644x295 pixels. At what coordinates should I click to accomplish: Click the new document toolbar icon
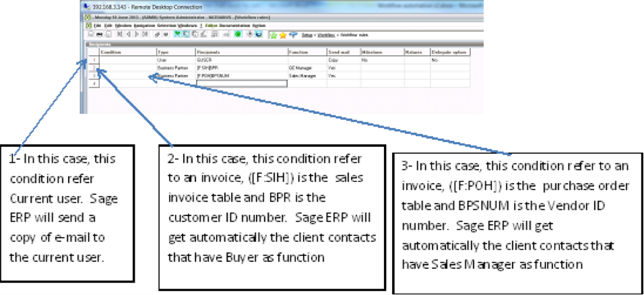(x=90, y=34)
